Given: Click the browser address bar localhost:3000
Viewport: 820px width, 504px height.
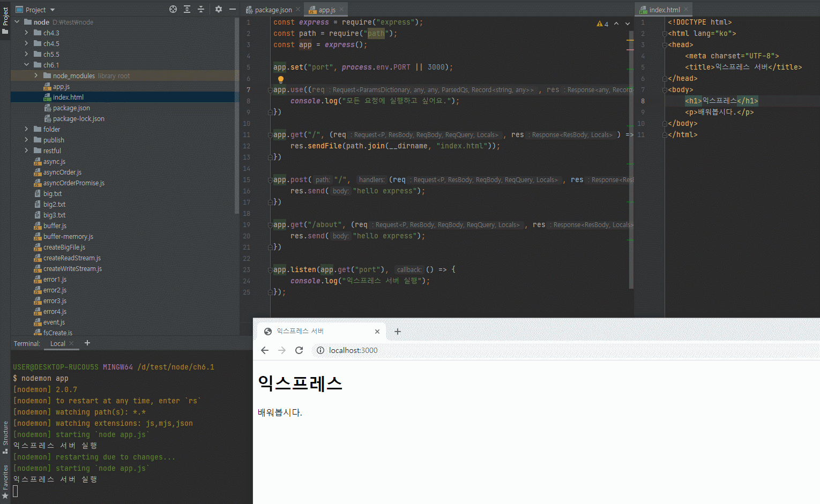Looking at the screenshot, I should click(x=353, y=350).
